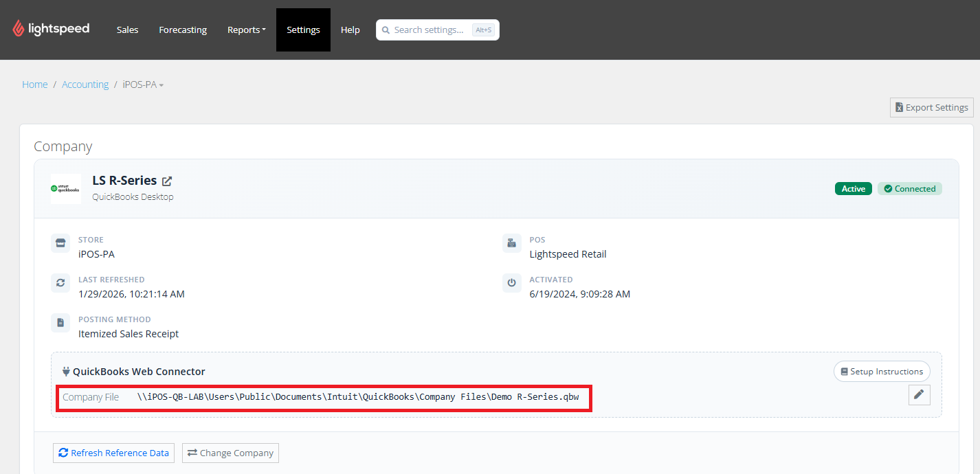Select the Itemized Sales Receipt value

click(129, 334)
